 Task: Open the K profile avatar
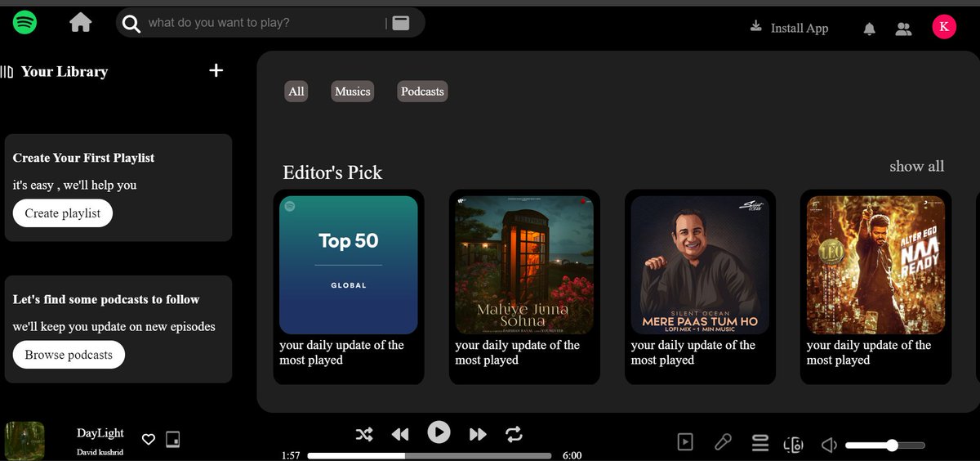point(944,27)
